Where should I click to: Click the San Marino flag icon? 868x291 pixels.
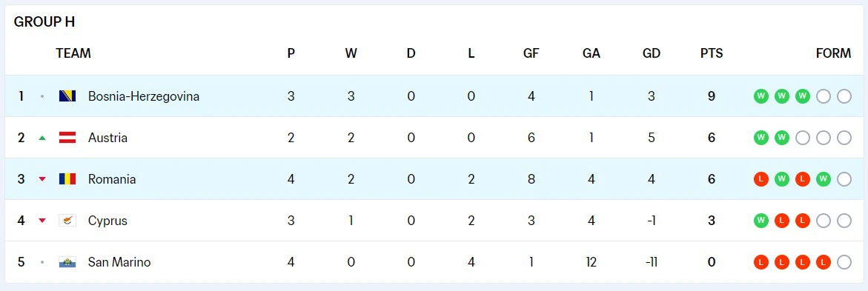[x=67, y=262]
